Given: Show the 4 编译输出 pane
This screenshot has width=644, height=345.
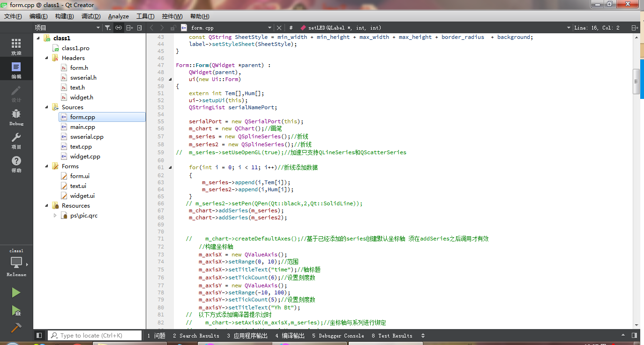Looking at the screenshot, I should (x=290, y=336).
